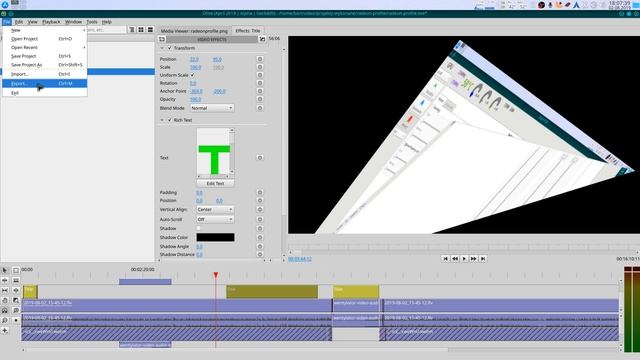Click the Rotation value field
The height and width of the screenshot is (360, 640).
coord(193,83)
